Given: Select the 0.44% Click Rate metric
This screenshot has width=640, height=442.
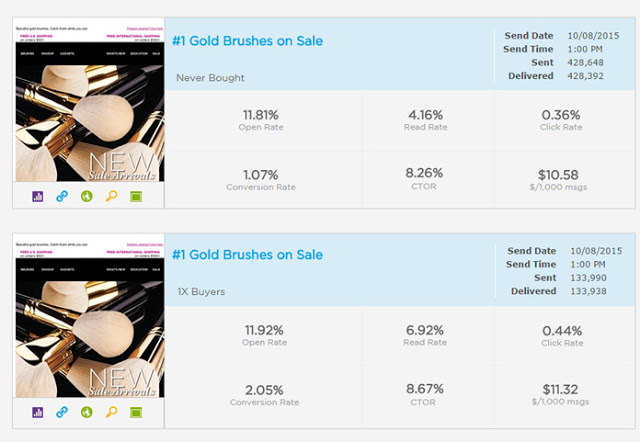Looking at the screenshot, I should coord(560,334).
